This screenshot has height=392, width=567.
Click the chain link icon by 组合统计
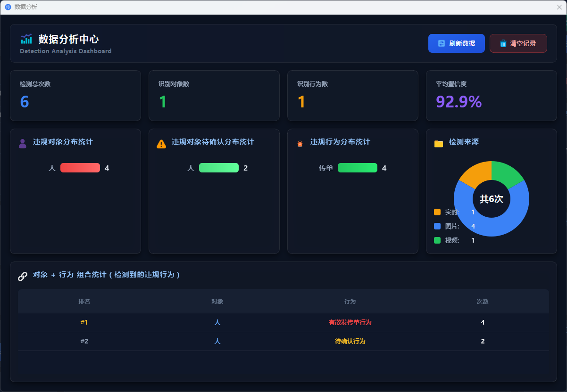[23, 277]
